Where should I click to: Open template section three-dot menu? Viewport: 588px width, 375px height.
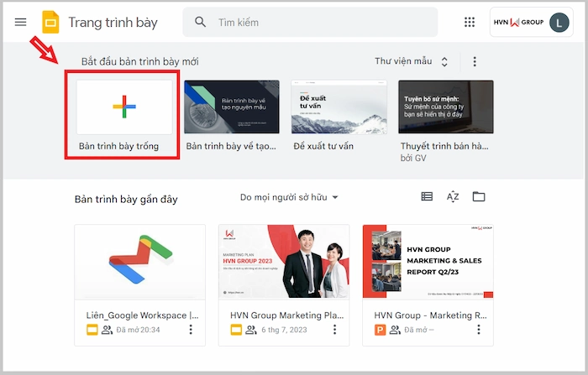[475, 61]
